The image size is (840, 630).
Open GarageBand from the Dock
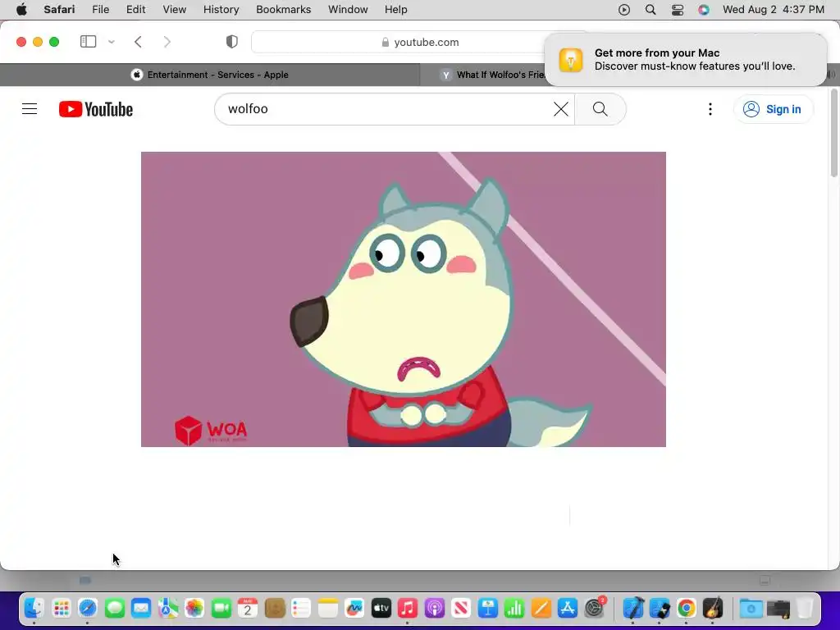pyautogui.click(x=713, y=609)
